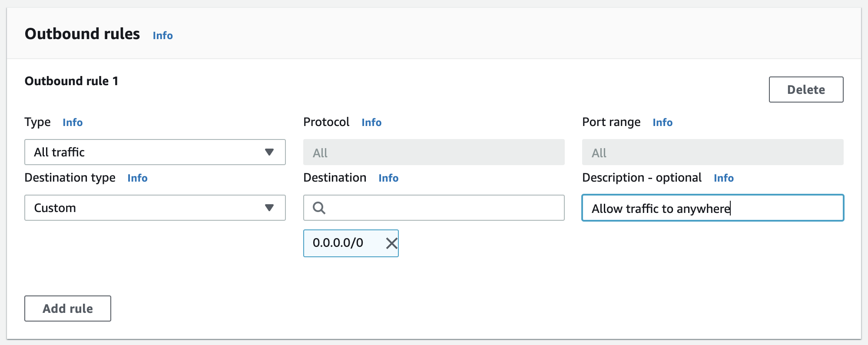
Task: Click the disabled Port range All field
Action: click(x=712, y=152)
